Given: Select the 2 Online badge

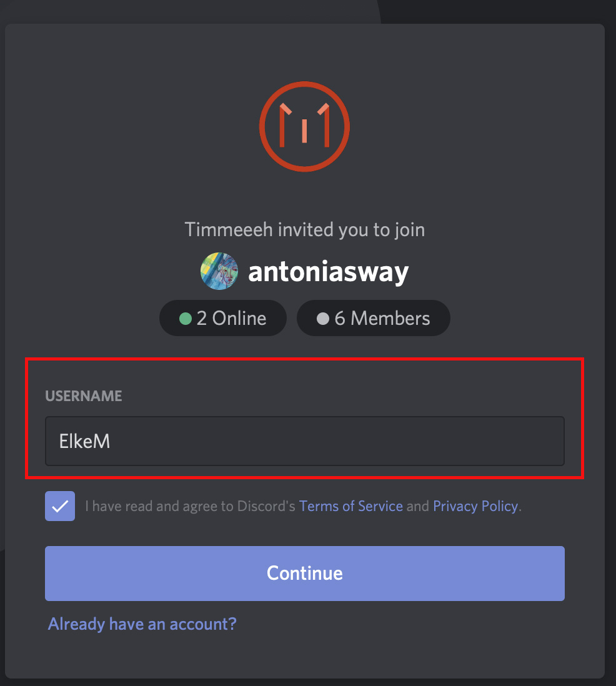Looking at the screenshot, I should (222, 318).
